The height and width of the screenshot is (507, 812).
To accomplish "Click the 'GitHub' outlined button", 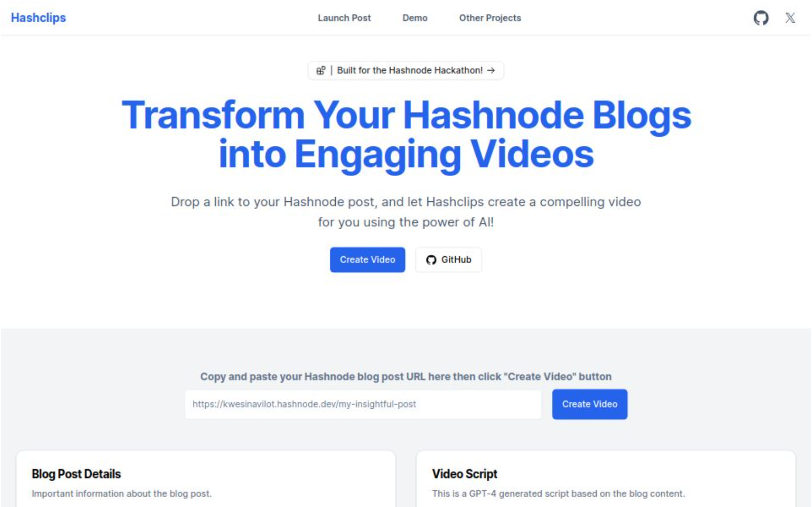I will 448,259.
